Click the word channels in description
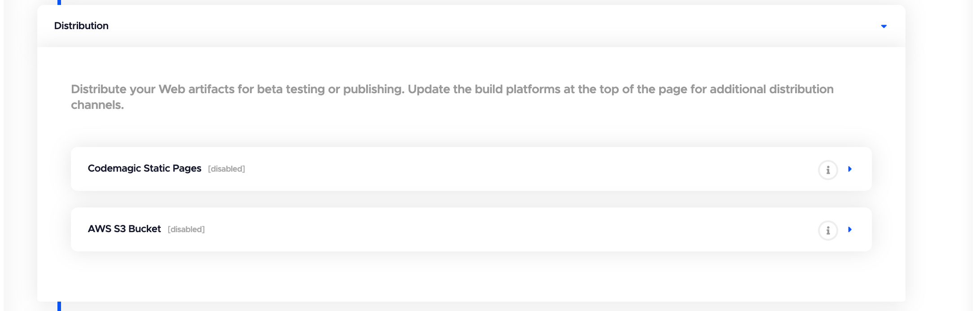 97,105
